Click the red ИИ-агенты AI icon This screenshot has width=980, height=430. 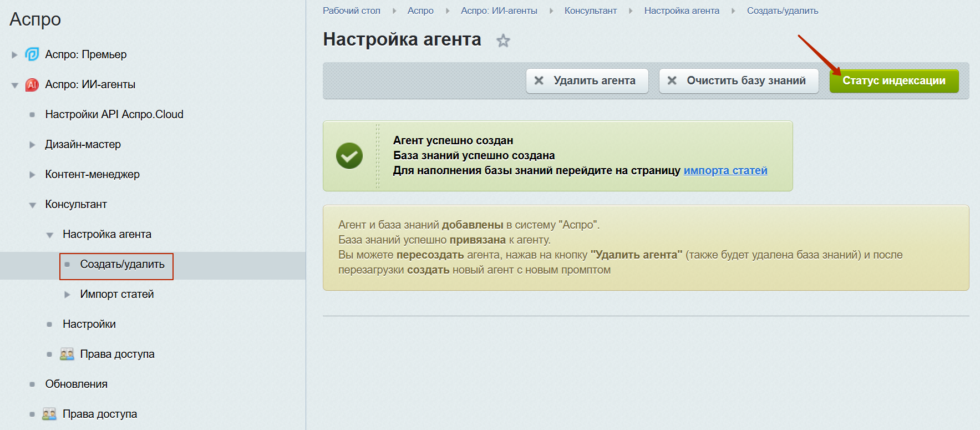click(x=32, y=84)
